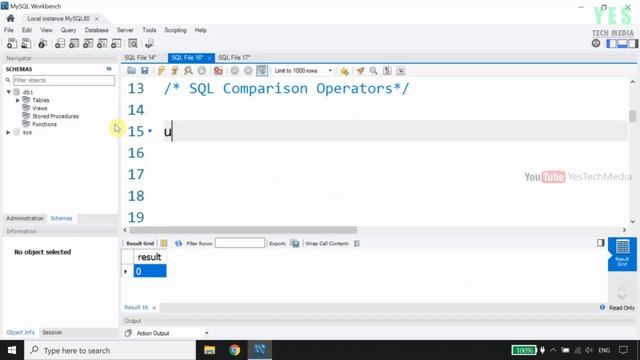Open the inspector for selected object icon
640x360 pixels.
click(x=42, y=43)
